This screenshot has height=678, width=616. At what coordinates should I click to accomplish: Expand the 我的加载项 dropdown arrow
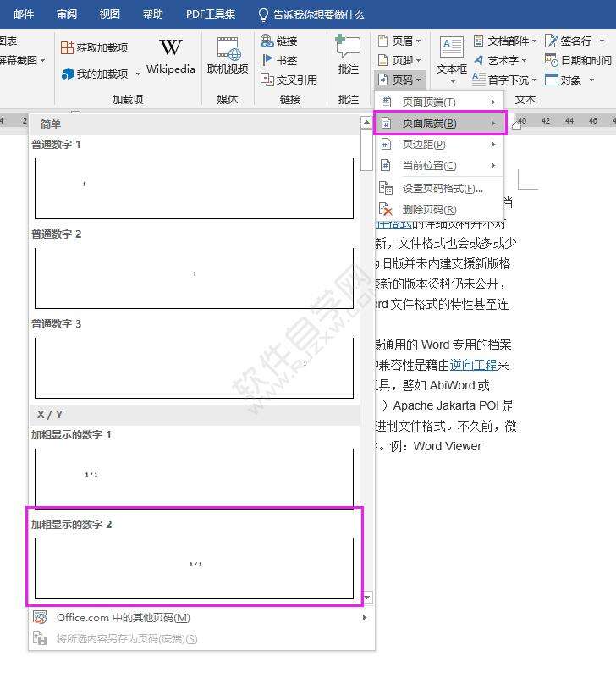[138, 74]
